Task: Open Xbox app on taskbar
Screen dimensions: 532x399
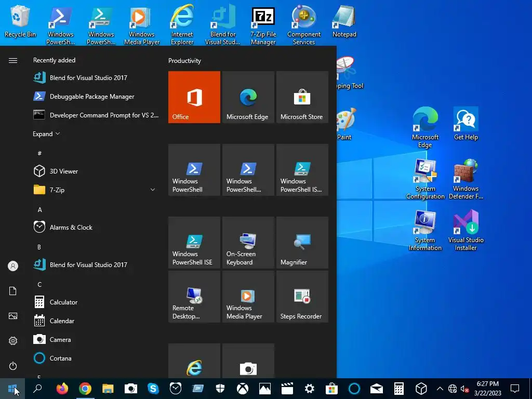Action: [x=243, y=389]
